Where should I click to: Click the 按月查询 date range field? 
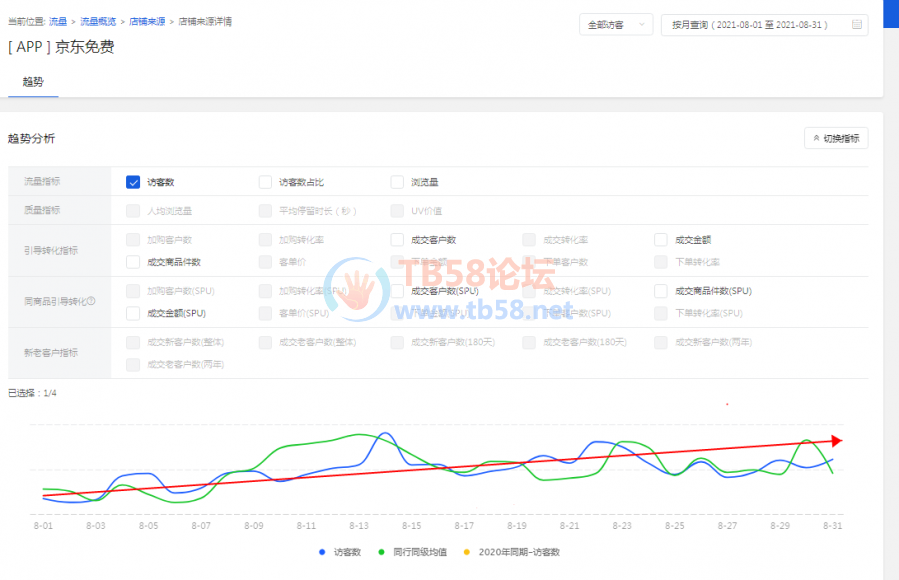(764, 25)
